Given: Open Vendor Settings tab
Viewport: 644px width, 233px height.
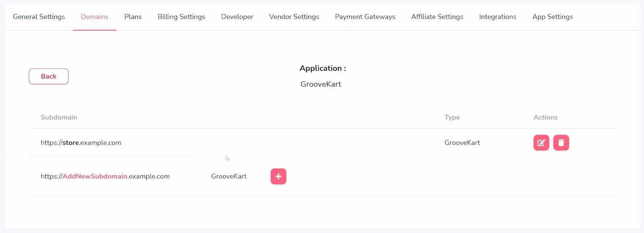Looking at the screenshot, I should [294, 17].
